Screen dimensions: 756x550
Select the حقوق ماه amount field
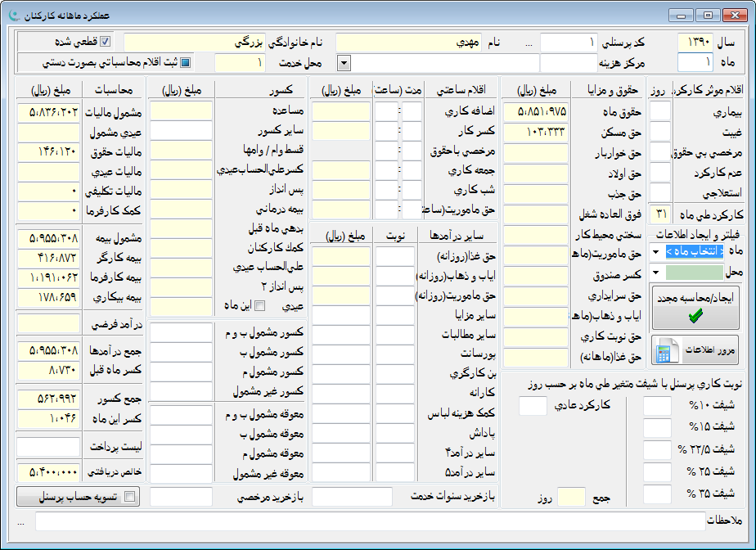537,110
